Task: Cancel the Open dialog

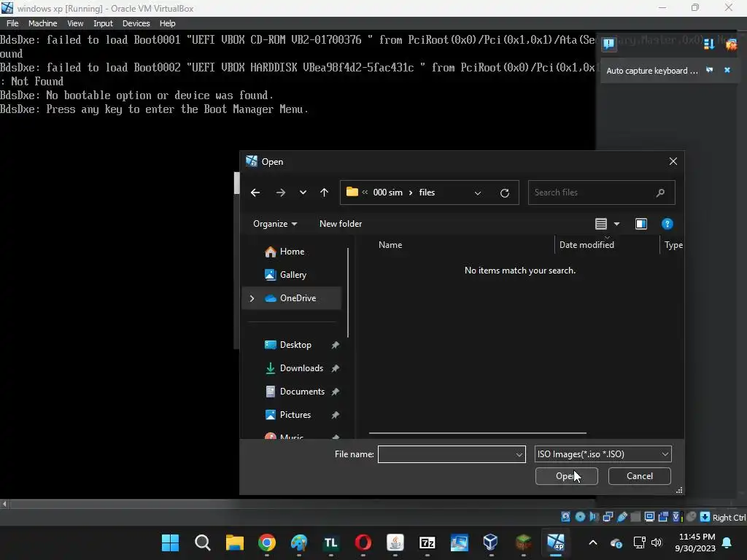Action: [x=639, y=476]
